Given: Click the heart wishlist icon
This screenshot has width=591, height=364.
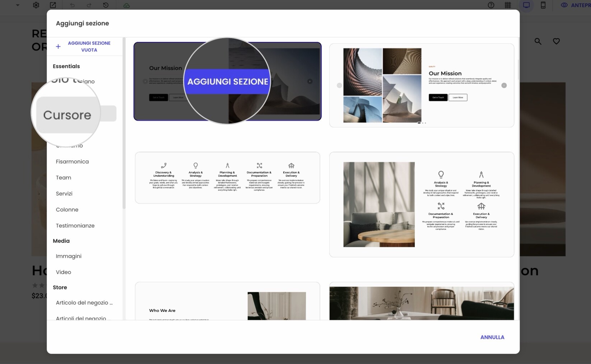Looking at the screenshot, I should (x=556, y=41).
